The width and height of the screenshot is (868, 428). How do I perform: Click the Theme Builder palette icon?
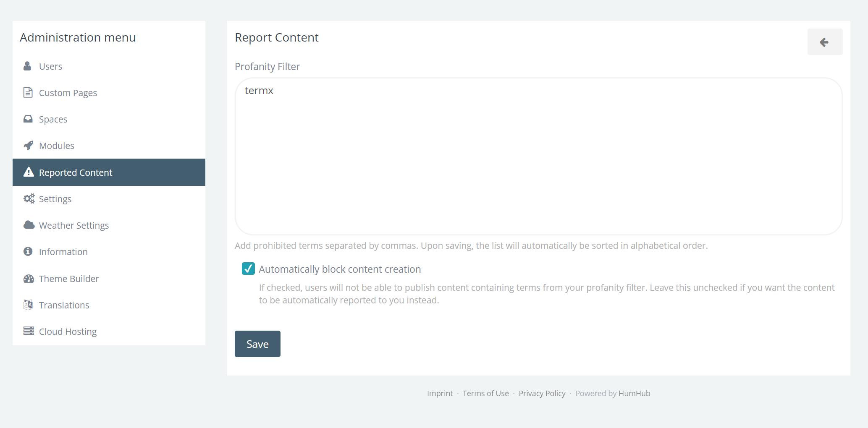[x=29, y=279]
